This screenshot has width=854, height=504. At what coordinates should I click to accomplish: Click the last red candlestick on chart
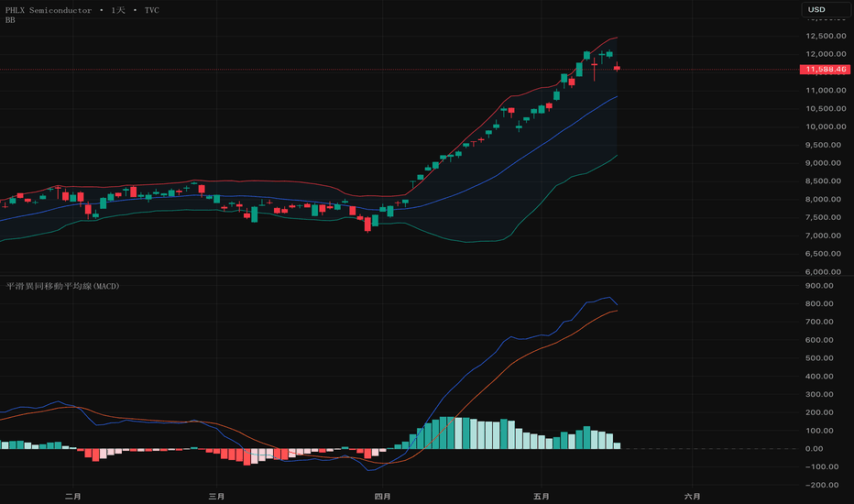(617, 68)
